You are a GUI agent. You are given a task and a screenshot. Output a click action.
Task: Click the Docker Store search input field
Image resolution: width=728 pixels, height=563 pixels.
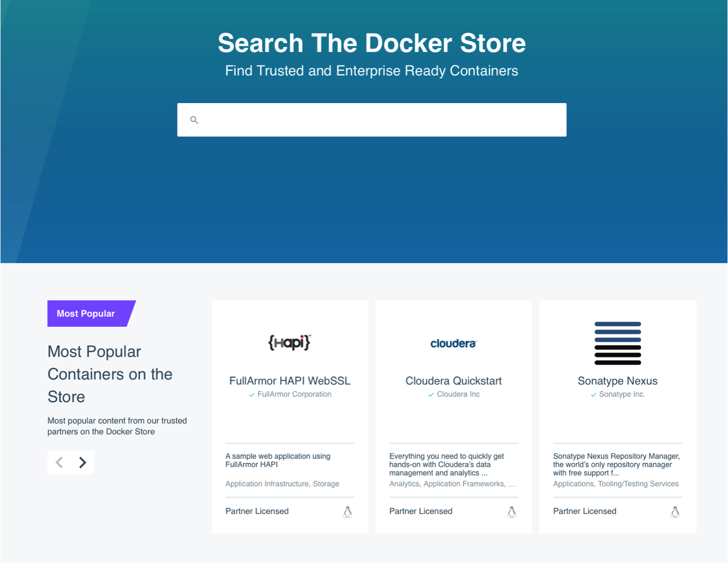(372, 120)
